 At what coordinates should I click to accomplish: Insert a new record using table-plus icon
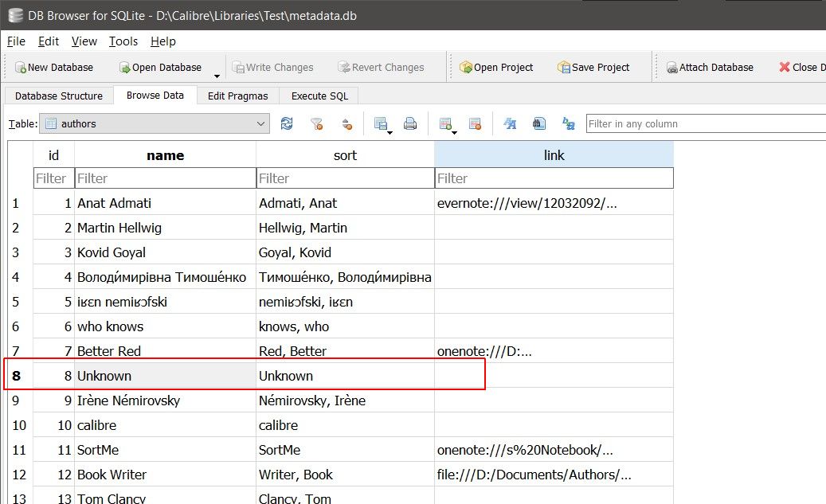click(445, 123)
